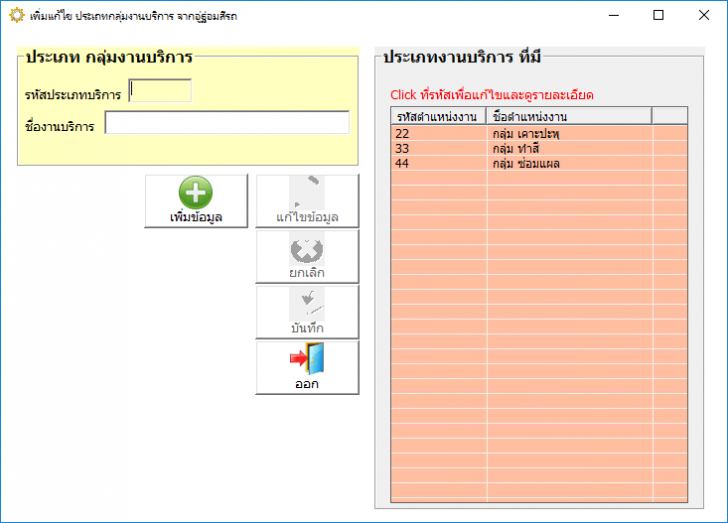728x523 pixels.
Task: Click the แก้ไขข้อมูล edit button
Action: (x=307, y=201)
